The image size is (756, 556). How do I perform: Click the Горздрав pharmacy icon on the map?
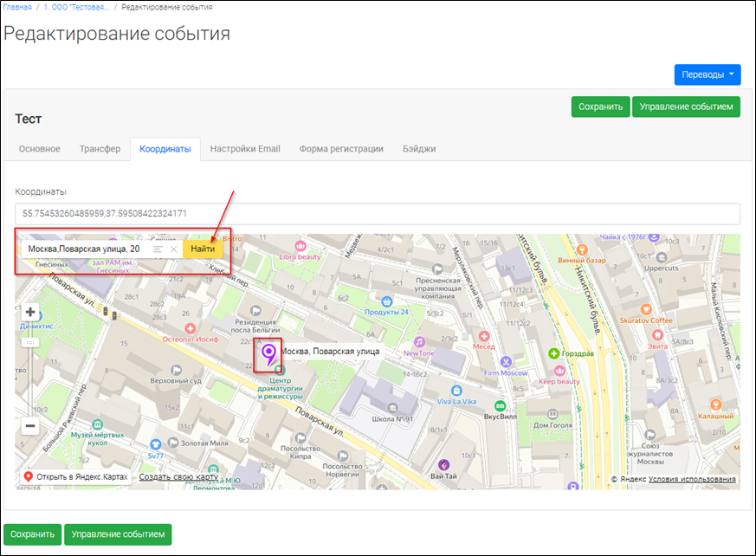553,353
